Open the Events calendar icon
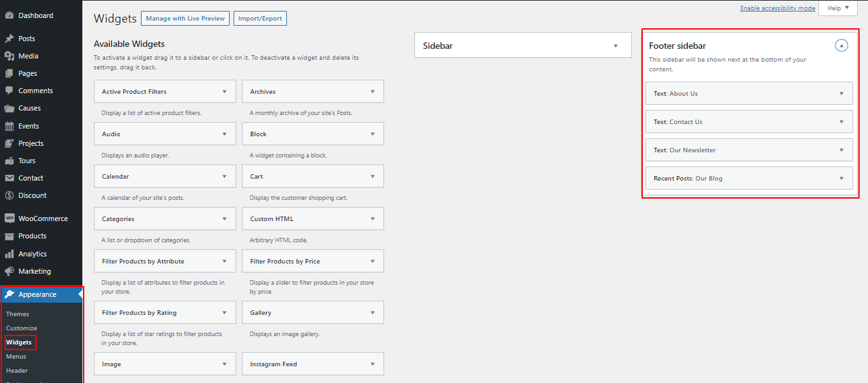This screenshot has width=868, height=383. pyautogui.click(x=9, y=126)
